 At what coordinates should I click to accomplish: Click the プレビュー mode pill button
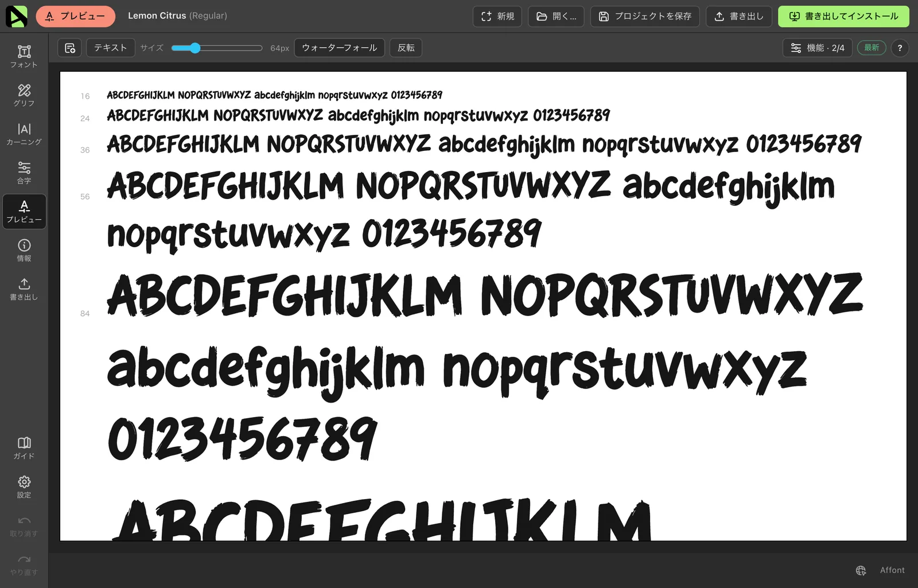point(76,16)
